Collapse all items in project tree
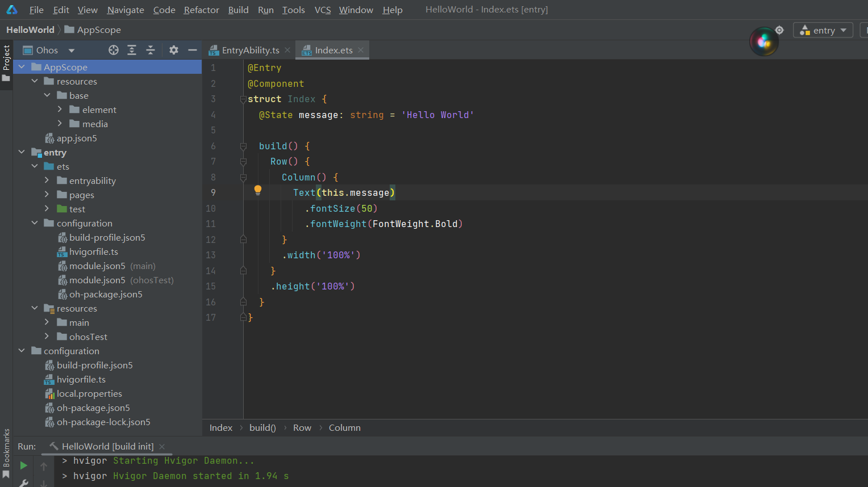Viewport: 868px width, 487px height. 151,50
